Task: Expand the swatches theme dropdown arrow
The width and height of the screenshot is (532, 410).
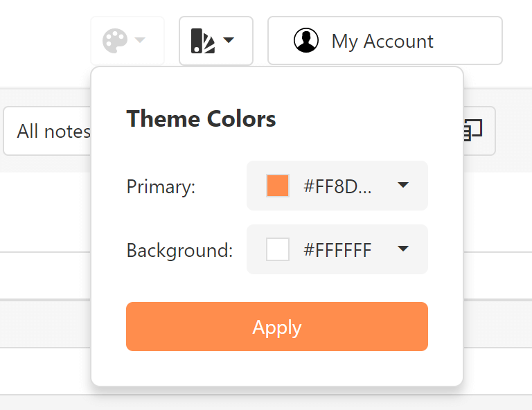Action: (229, 41)
